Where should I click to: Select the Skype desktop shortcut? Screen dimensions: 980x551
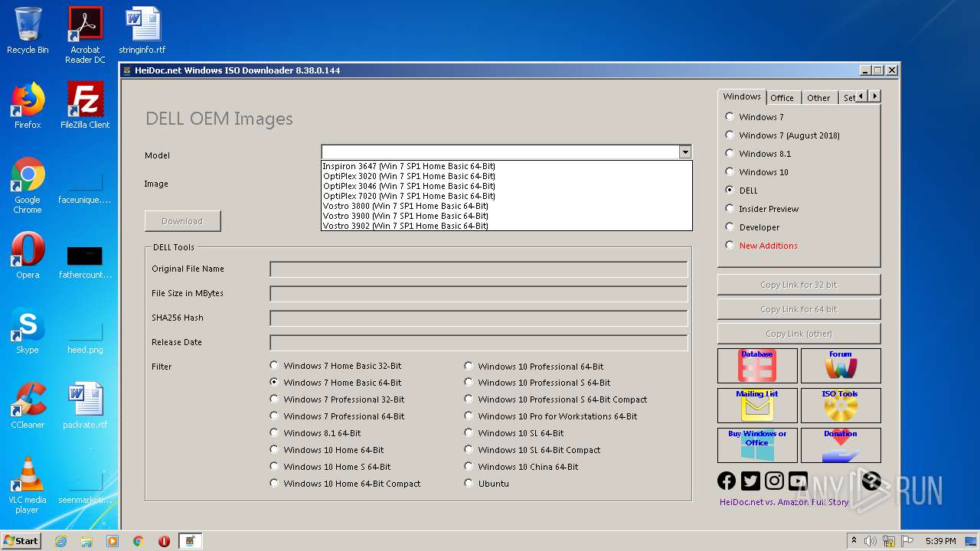click(x=28, y=331)
